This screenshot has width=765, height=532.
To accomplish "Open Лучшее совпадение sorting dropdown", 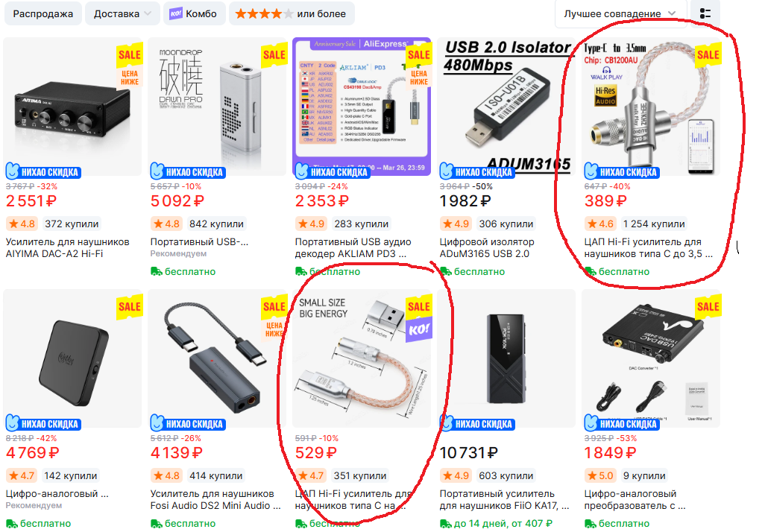I will (620, 13).
